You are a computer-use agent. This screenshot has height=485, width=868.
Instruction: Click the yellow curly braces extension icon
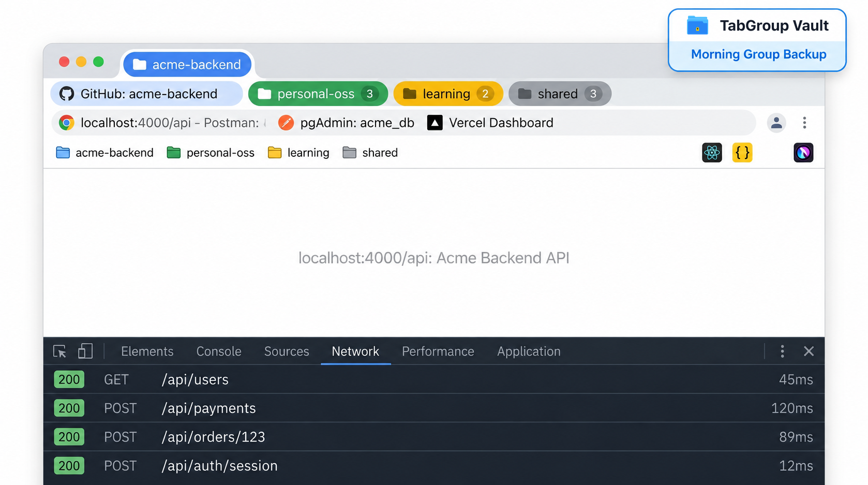tap(742, 153)
